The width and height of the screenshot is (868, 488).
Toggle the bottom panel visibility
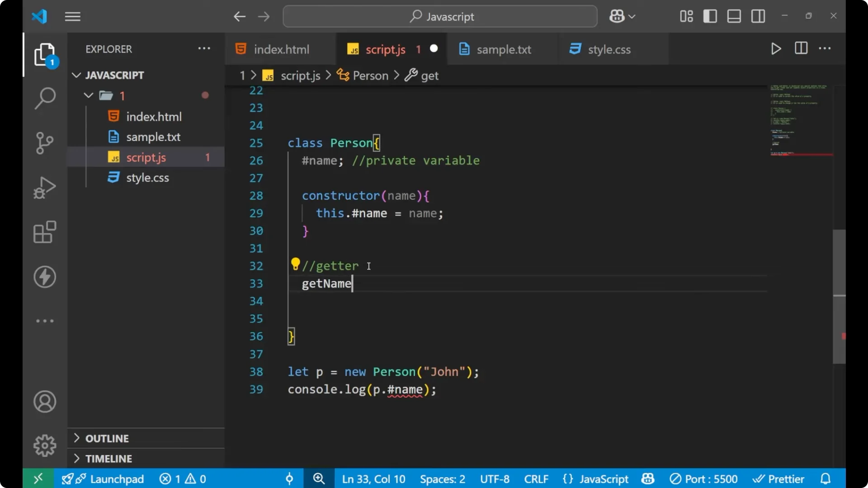point(734,16)
